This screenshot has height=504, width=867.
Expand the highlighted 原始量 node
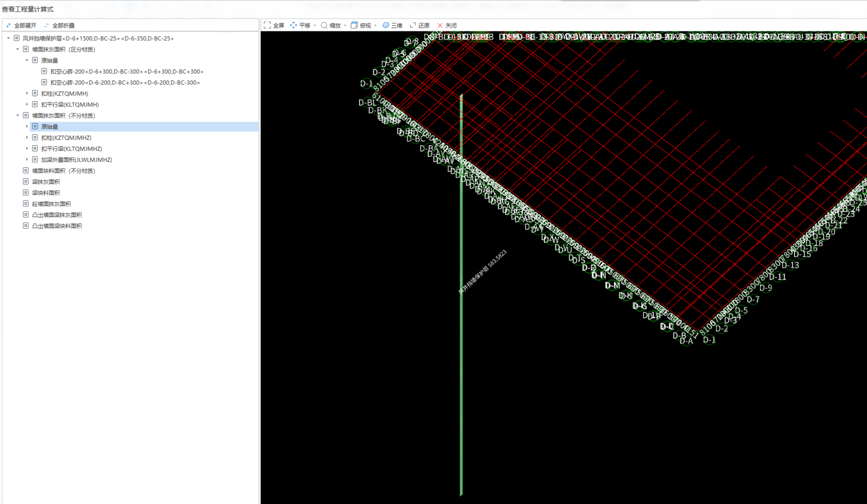click(27, 126)
